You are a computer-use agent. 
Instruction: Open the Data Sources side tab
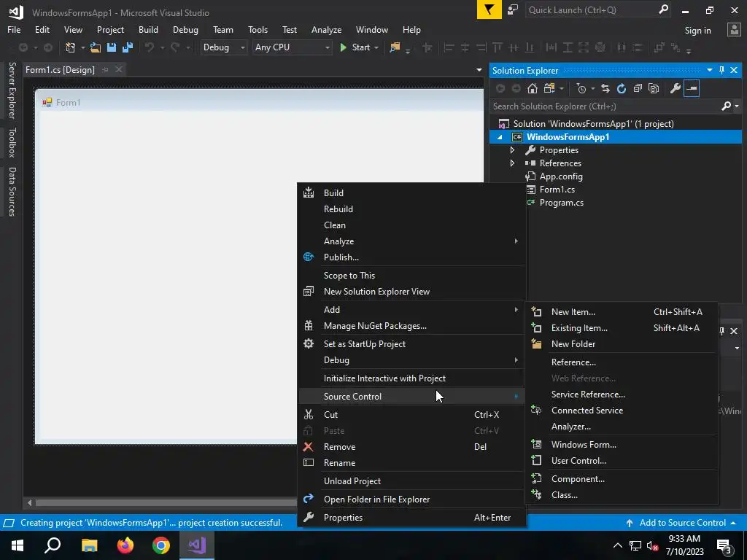coord(12,192)
